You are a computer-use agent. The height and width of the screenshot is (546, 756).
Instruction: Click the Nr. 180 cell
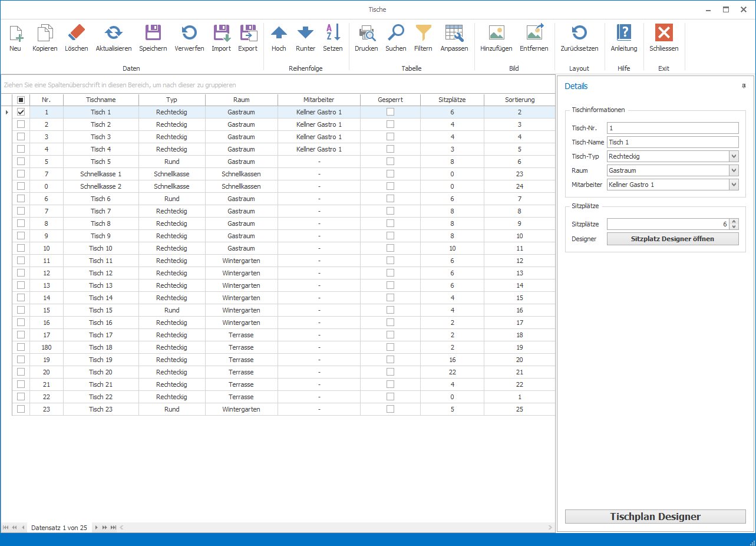coord(47,347)
